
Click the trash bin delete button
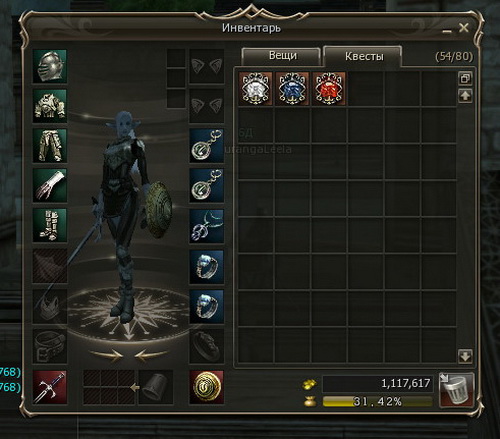pyautogui.click(x=456, y=390)
